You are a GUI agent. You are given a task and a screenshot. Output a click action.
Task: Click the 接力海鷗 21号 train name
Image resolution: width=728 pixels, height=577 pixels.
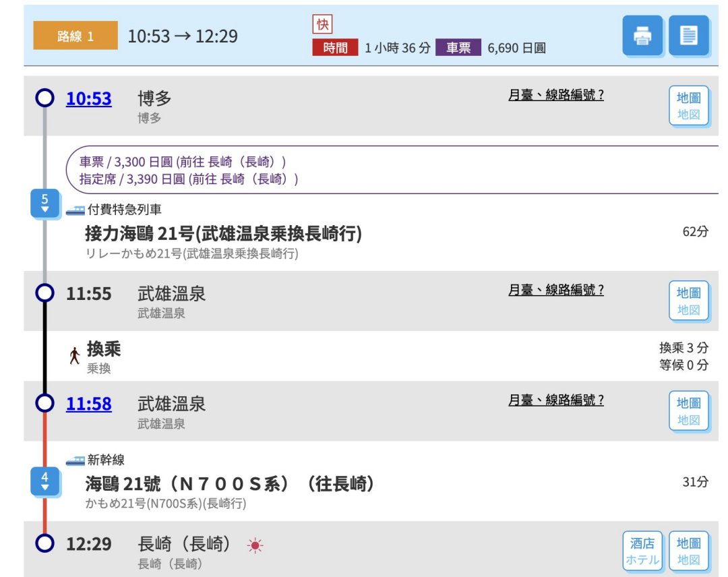223,233
